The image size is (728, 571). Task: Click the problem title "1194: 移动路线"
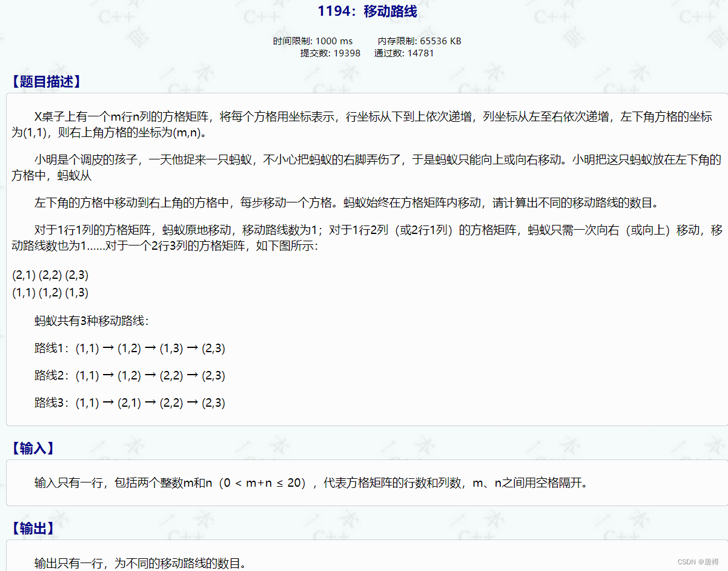coord(368,11)
